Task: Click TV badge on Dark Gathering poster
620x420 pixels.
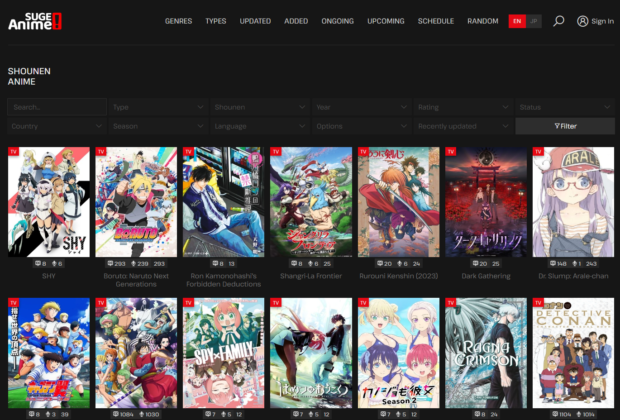Action: click(452, 151)
